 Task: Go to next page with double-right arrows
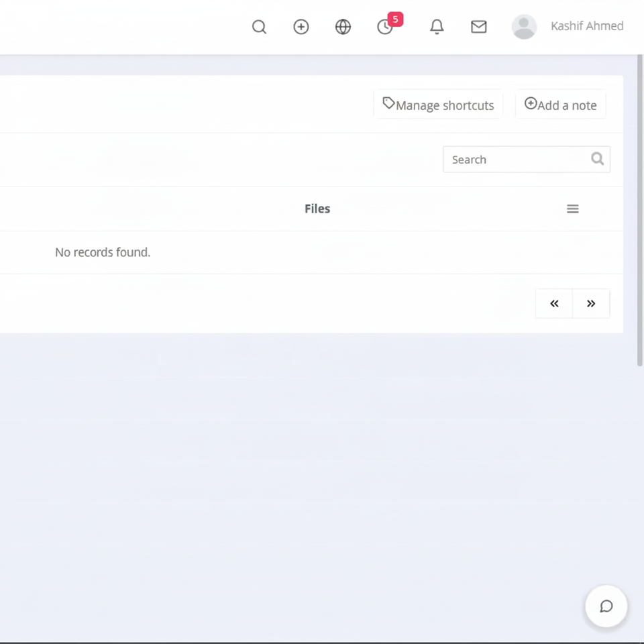pos(591,303)
